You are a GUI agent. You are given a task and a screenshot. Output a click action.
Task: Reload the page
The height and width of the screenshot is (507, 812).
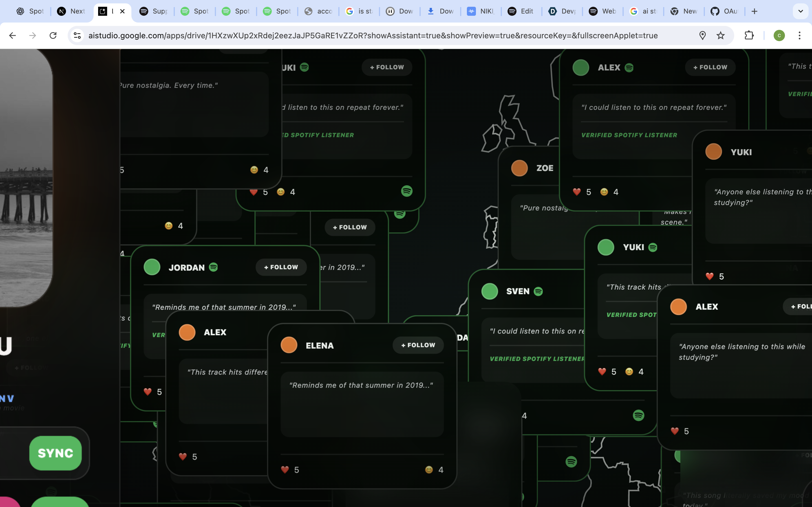click(x=53, y=35)
